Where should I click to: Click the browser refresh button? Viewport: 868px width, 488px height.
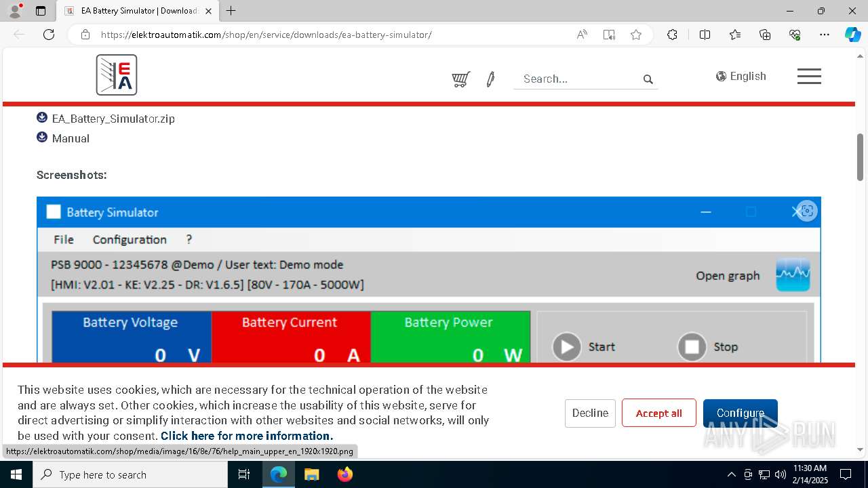[49, 35]
